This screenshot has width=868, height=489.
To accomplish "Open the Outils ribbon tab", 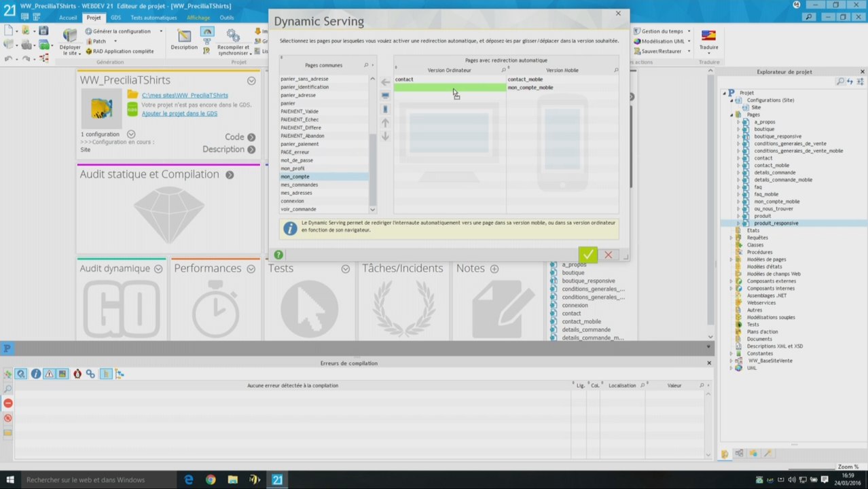I will (226, 18).
